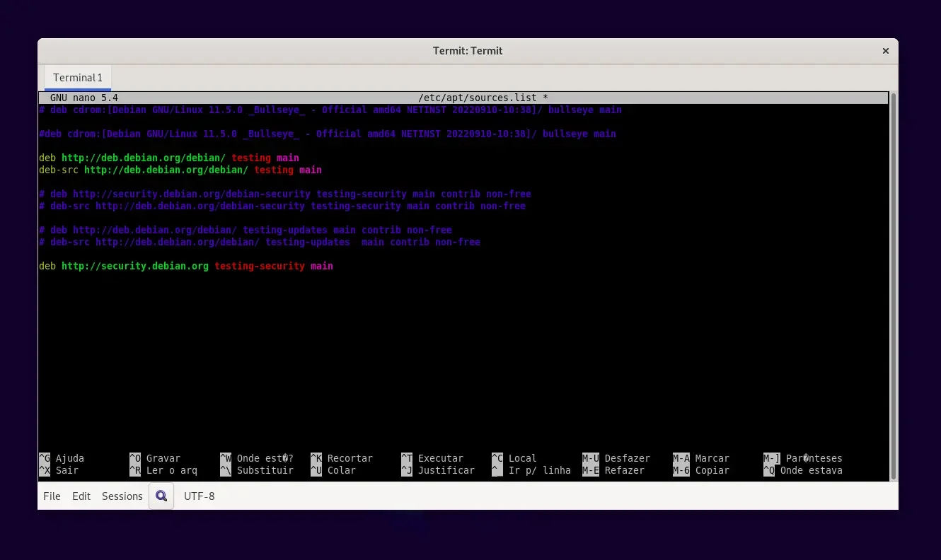Click the 'deb-src http://deb.debian.org/debian/' line

tap(180, 170)
